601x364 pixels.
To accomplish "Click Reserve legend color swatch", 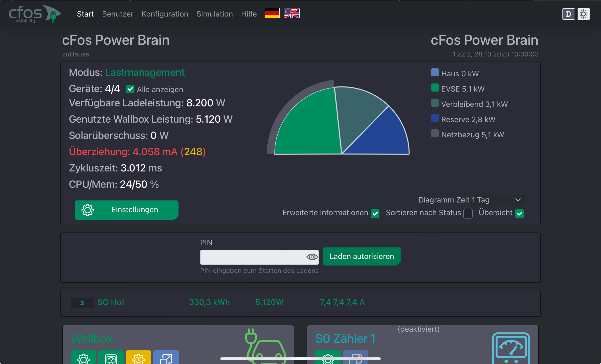I will 435,118.
